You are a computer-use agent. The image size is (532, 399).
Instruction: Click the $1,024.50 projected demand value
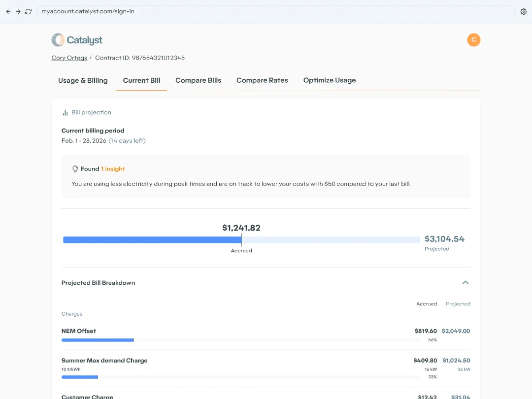tap(456, 360)
